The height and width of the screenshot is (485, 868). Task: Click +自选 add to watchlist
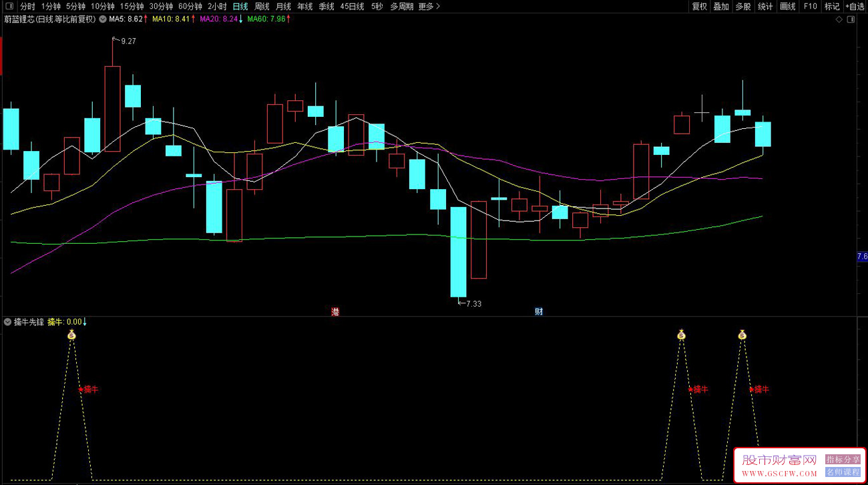pos(855,6)
